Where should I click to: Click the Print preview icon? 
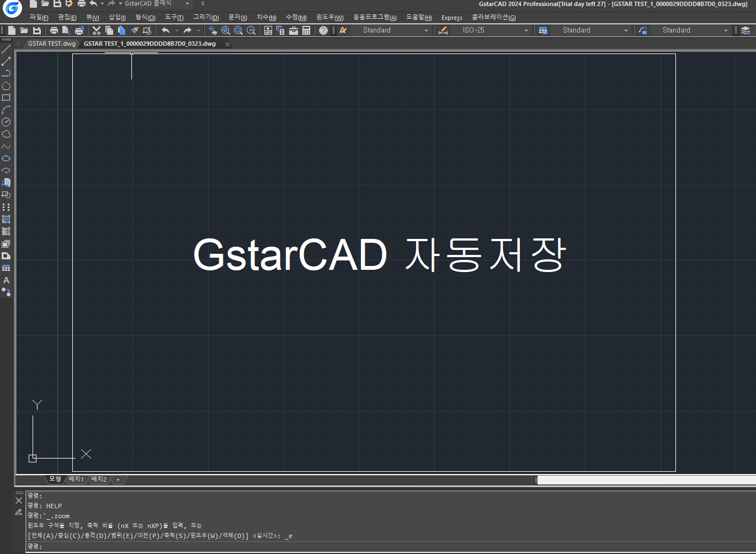coord(66,30)
